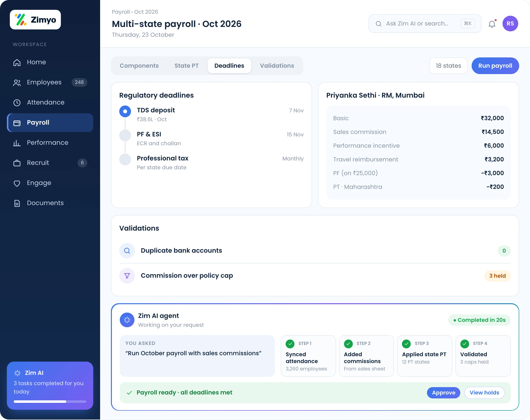
Task: Open Performance bar chart icon
Action: coord(17,143)
